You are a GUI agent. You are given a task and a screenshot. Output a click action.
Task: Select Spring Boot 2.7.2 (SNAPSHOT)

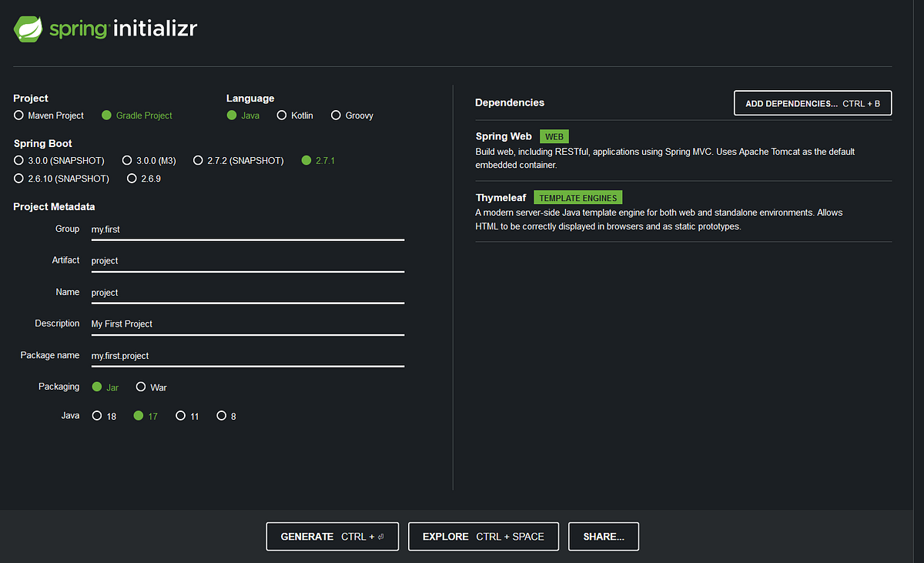click(198, 161)
